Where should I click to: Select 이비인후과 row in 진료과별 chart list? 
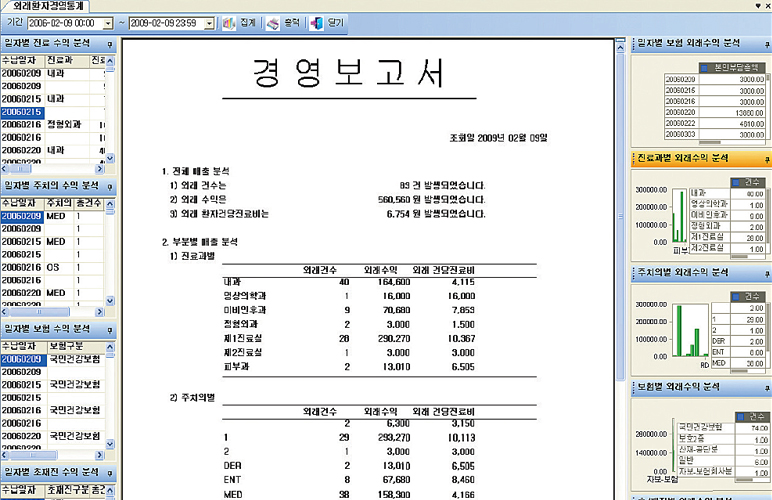727,216
